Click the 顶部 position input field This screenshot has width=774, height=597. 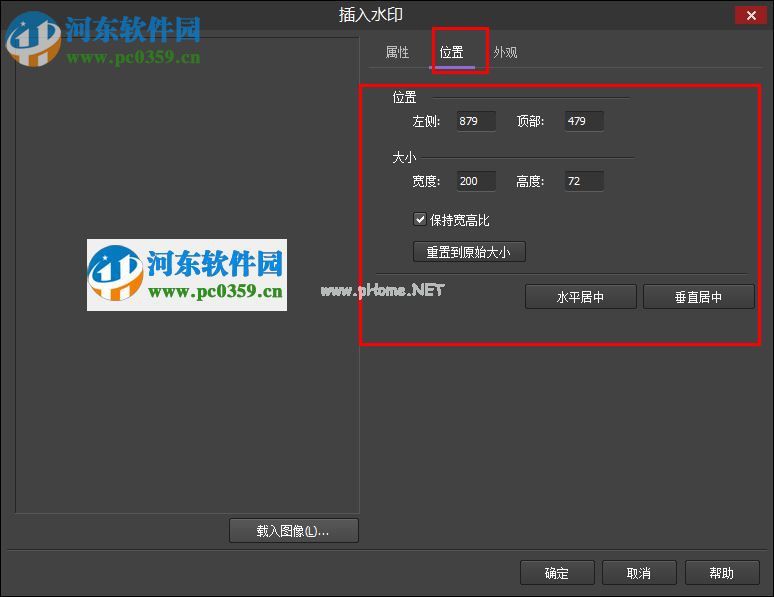(x=584, y=121)
